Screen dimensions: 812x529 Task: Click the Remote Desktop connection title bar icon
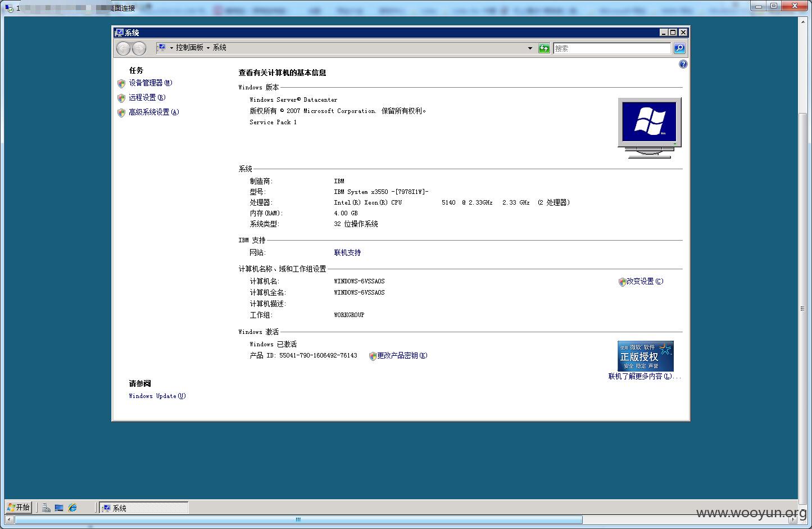point(9,8)
